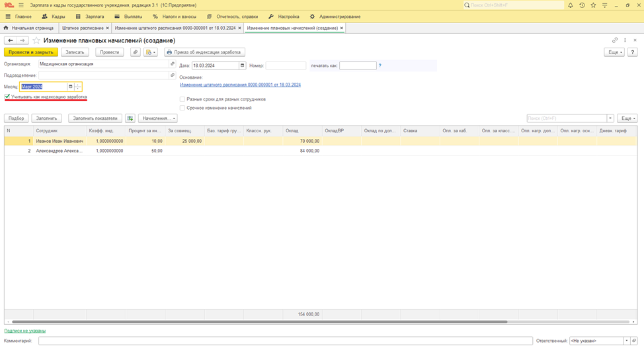644x346 pixels.
Task: Click the green table settings icon
Action: pyautogui.click(x=130, y=118)
